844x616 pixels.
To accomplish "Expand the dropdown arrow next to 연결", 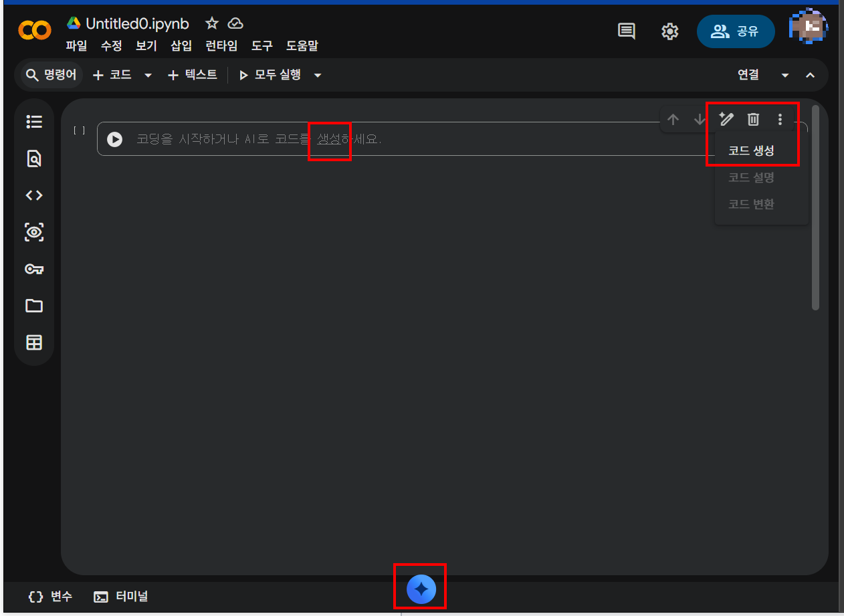I will (x=785, y=76).
